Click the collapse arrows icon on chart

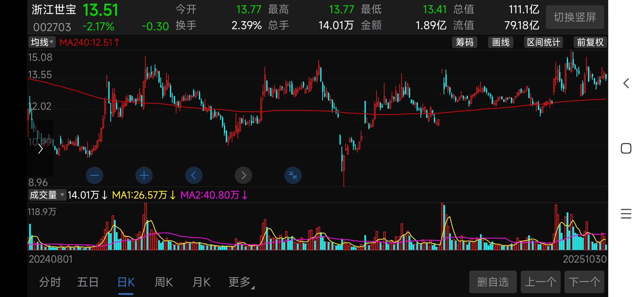click(293, 175)
